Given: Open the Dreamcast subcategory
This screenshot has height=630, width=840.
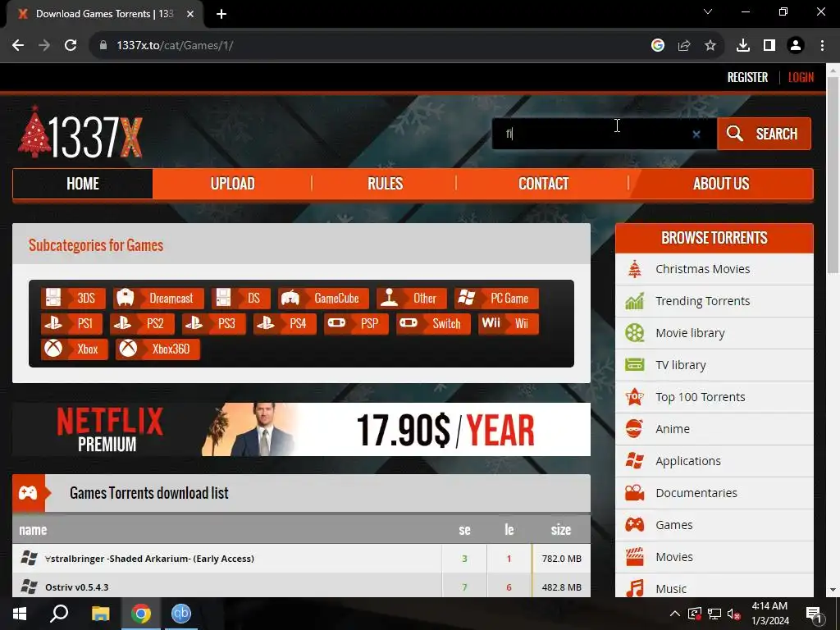Looking at the screenshot, I should coord(158,299).
